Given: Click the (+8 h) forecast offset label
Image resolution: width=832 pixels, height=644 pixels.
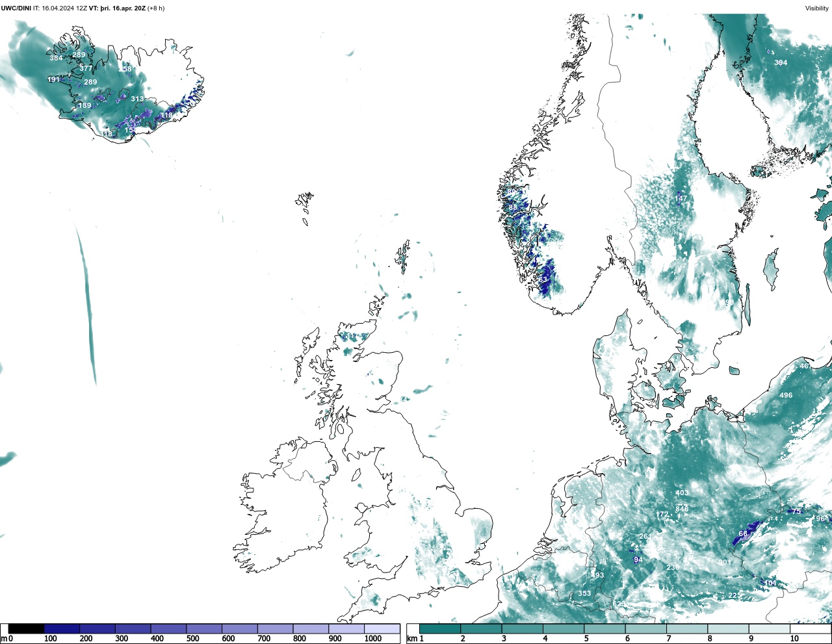Looking at the screenshot, I should pyautogui.click(x=156, y=8).
